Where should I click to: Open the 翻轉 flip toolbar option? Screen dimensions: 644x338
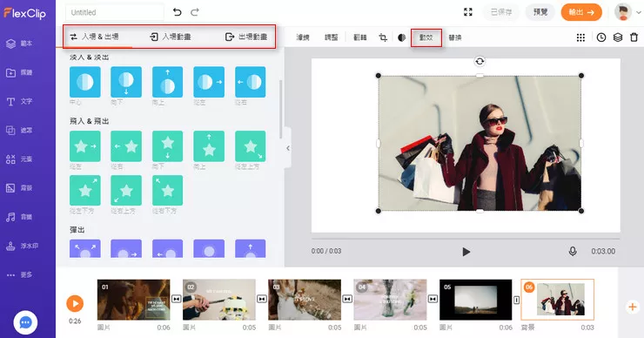tap(360, 37)
